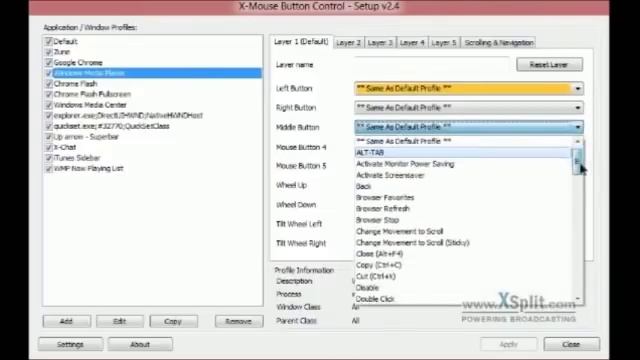The height and width of the screenshot is (360, 640).
Task: Switch to the Layer 4 tab
Action: click(x=412, y=43)
